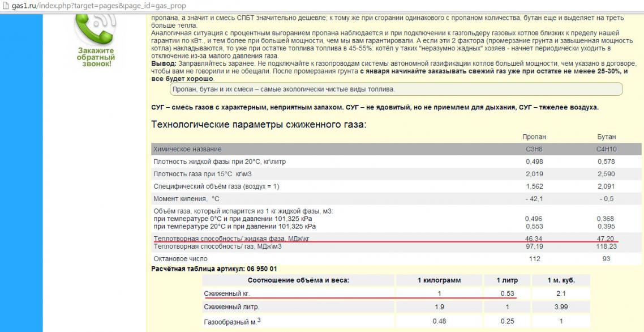
Task: Click the value 2,590
Action: click(606, 174)
